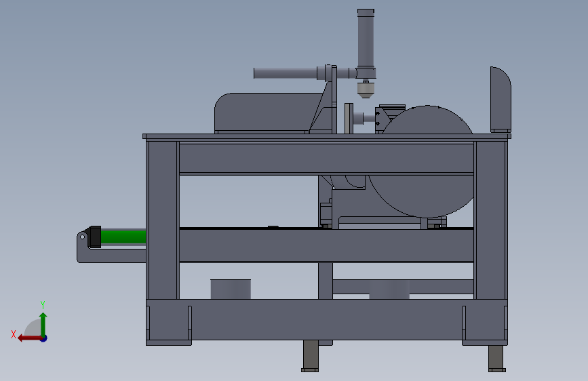Select the right vertical leg of the frame

point(490,220)
